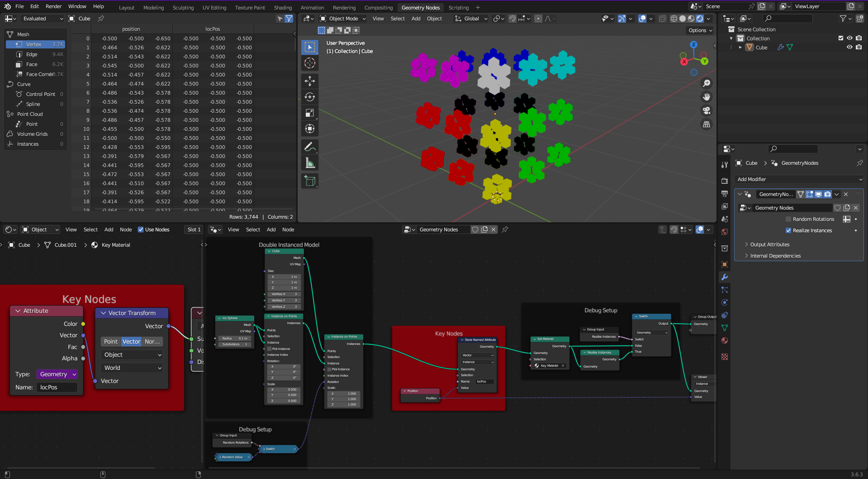Select the 3D Cursor tool

[310, 63]
